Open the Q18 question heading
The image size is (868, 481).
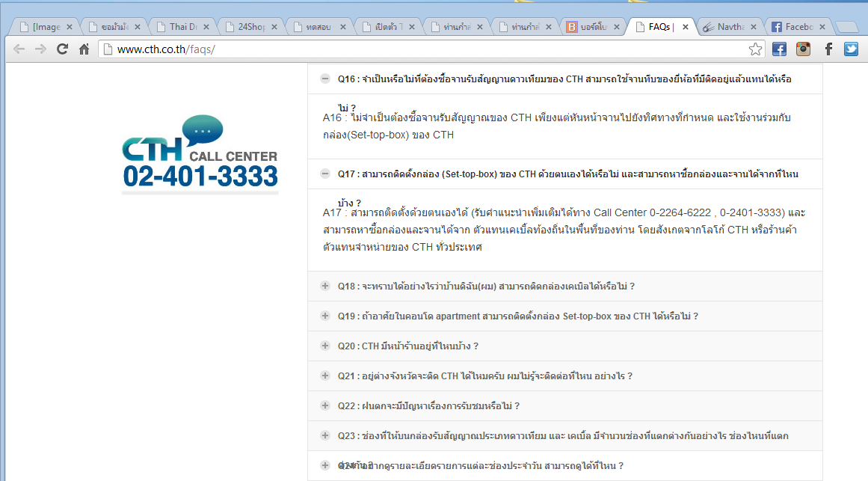tap(486, 287)
